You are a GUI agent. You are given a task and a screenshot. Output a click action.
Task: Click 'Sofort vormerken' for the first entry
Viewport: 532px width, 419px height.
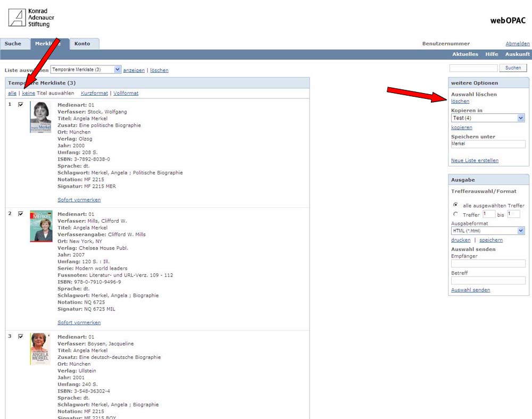pos(79,200)
